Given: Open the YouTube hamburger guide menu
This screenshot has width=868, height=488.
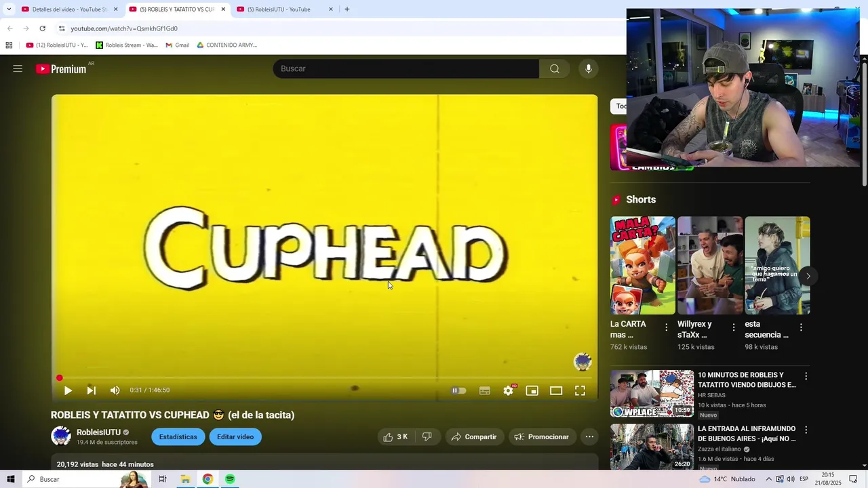Looking at the screenshot, I should (x=18, y=68).
